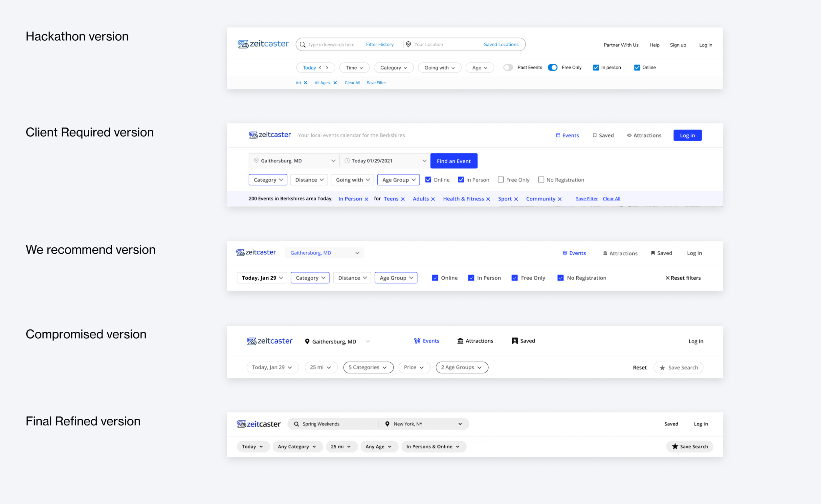The height and width of the screenshot is (504, 821).
Task: Check Free Only checkbox in Client Required version
Action: 500,180
